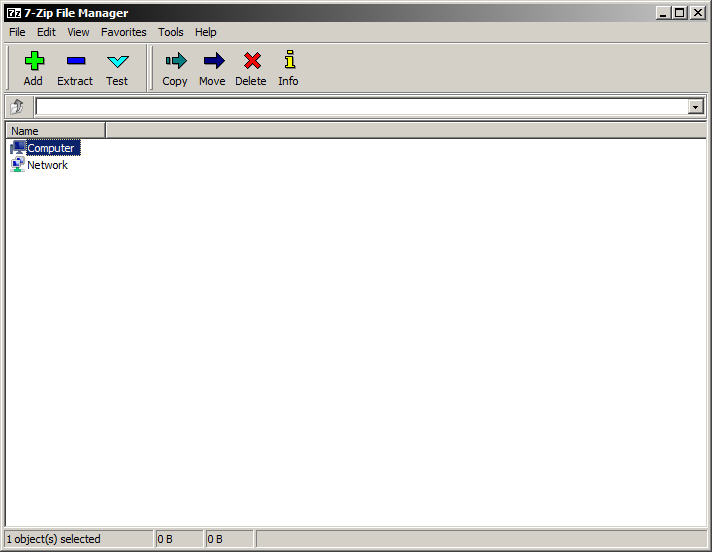Image resolution: width=712 pixels, height=552 pixels.
Task: Minimize the 7-Zip window
Action: (x=663, y=13)
